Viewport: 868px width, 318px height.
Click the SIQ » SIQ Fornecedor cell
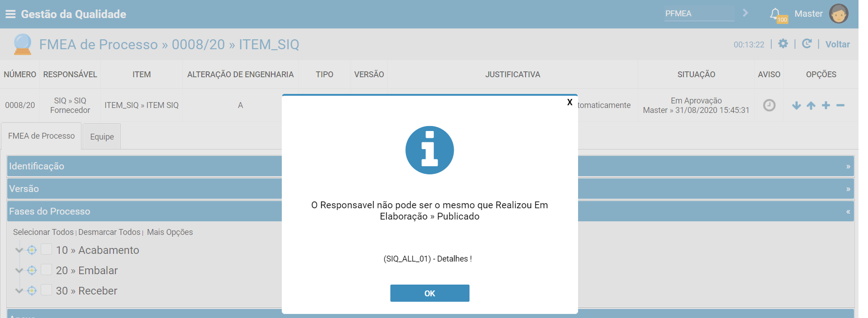(x=70, y=105)
